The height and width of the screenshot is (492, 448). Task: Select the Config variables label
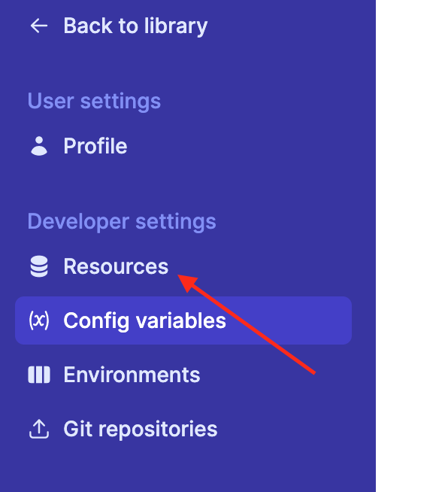[144, 320]
